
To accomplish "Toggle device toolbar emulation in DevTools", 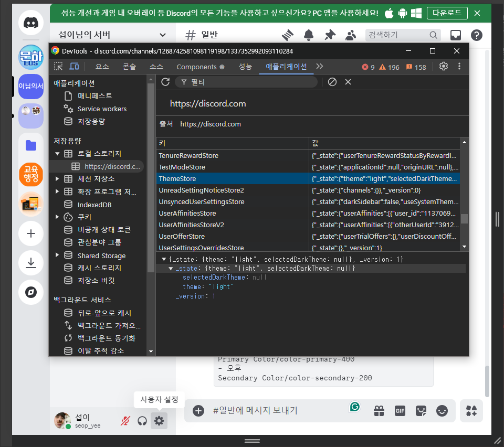I will click(x=74, y=67).
